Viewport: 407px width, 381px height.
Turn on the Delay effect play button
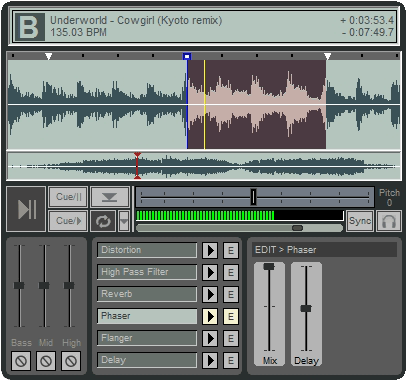(x=210, y=360)
